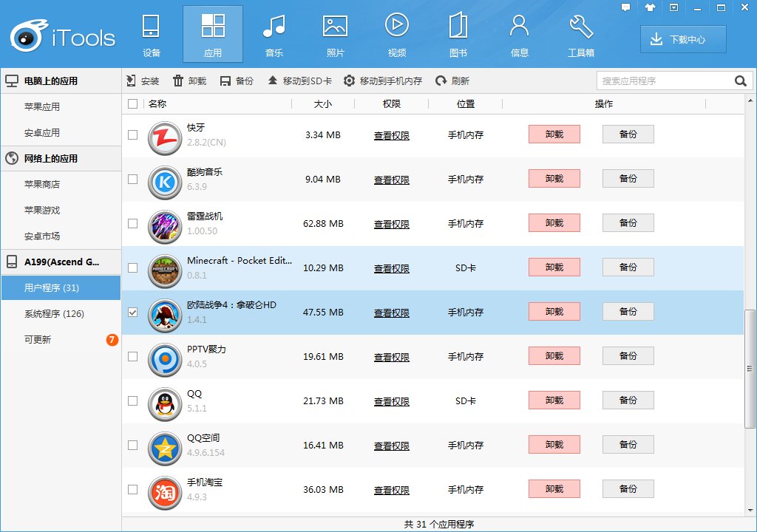The height and width of the screenshot is (532, 757).
Task: Open the 工具箱 (Toolbox)
Action: click(581, 34)
